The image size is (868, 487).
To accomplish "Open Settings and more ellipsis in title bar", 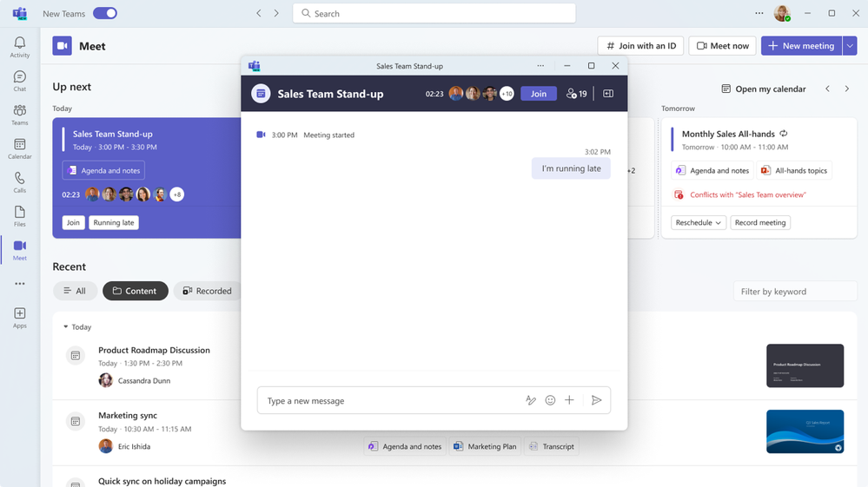I will point(759,13).
